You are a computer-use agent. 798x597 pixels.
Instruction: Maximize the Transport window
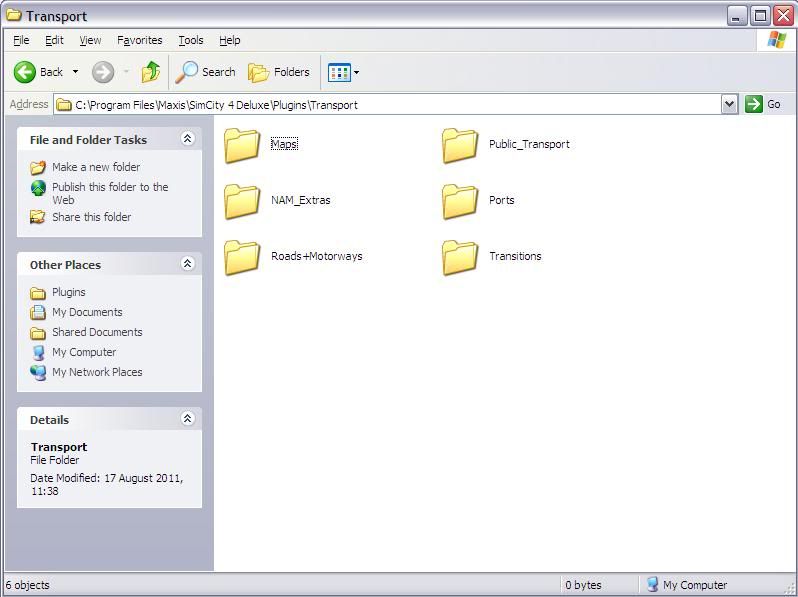tap(760, 16)
